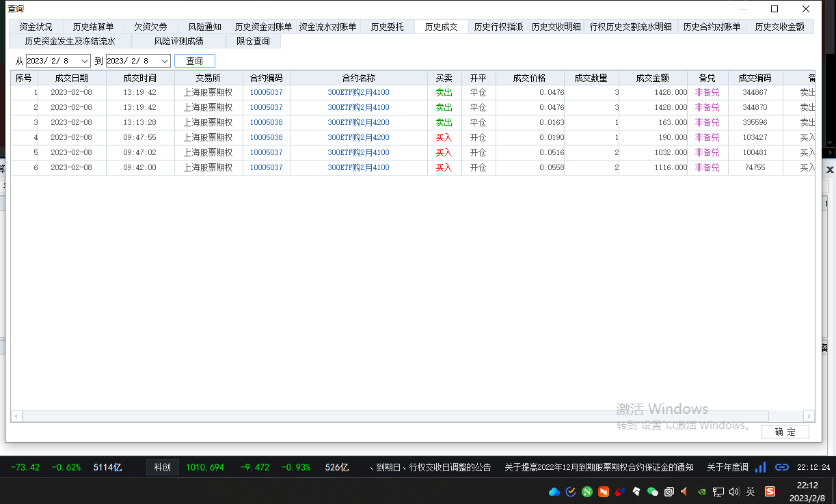Open the WeChat icon in system tray

[x=652, y=491]
